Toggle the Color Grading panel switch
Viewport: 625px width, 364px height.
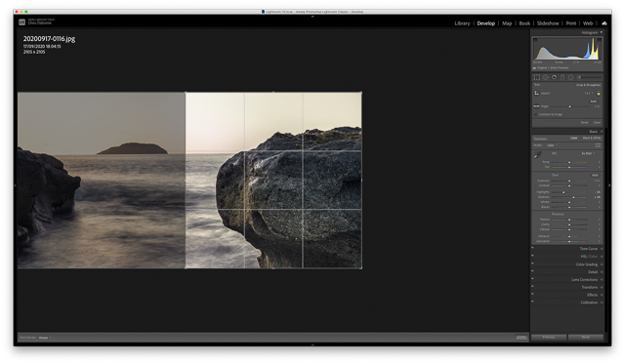pyautogui.click(x=532, y=263)
